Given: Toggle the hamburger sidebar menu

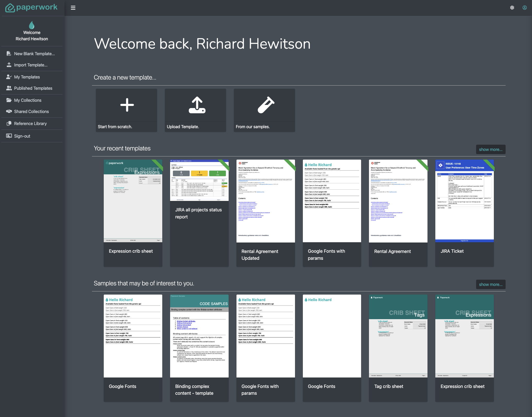Looking at the screenshot, I should [73, 8].
